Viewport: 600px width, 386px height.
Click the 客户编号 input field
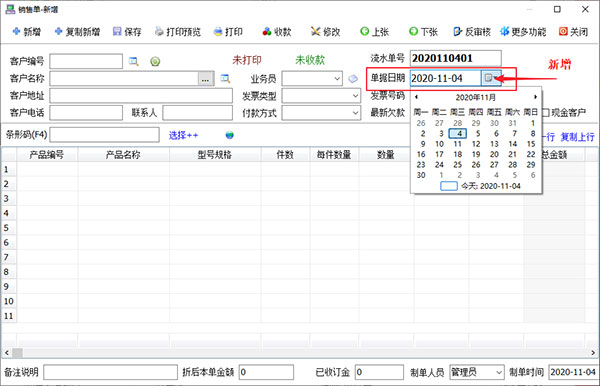point(86,61)
